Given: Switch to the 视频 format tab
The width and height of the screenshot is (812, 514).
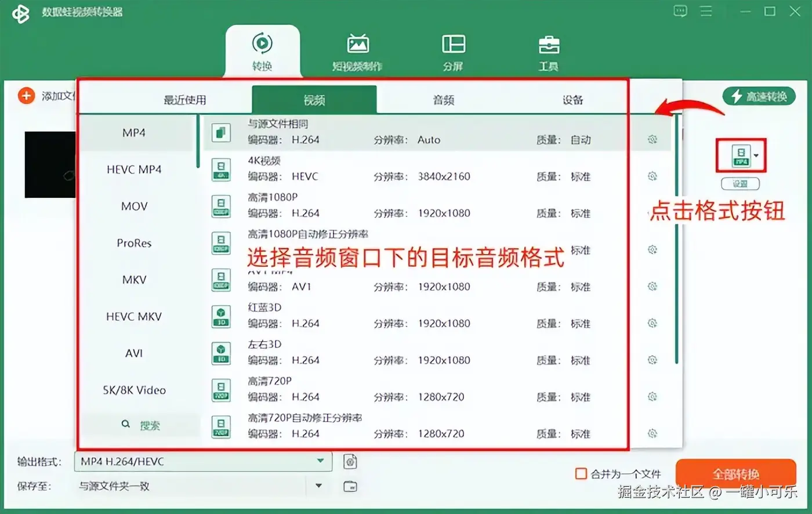Looking at the screenshot, I should [x=314, y=100].
